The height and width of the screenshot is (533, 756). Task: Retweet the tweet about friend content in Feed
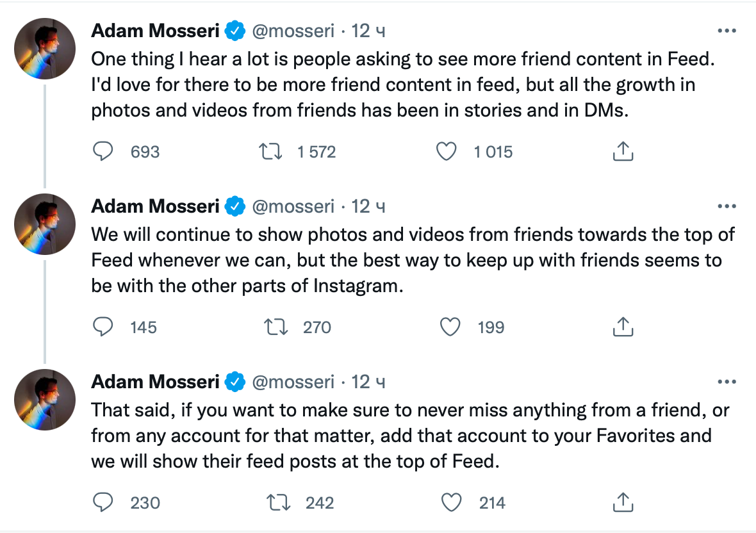coord(268,151)
